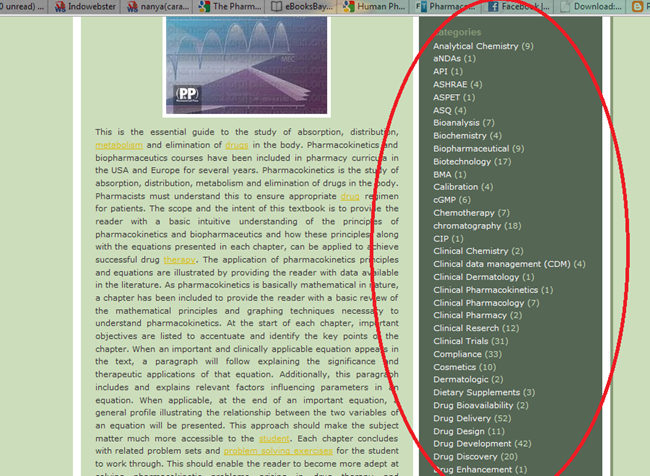
Task: Open the ASPET category
Action: click(454, 97)
